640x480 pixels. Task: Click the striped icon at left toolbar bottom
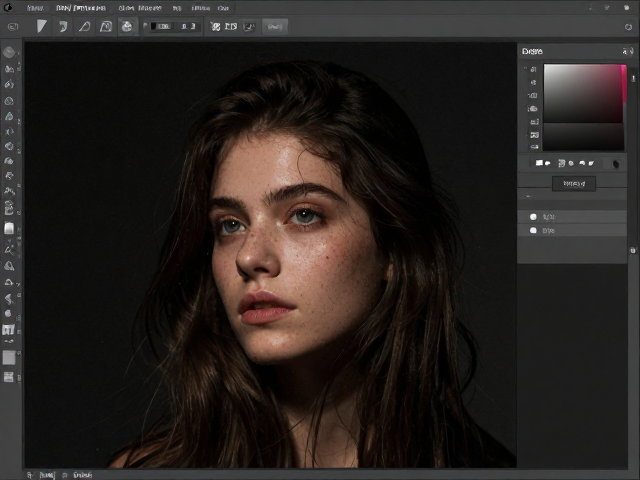coord(9,377)
